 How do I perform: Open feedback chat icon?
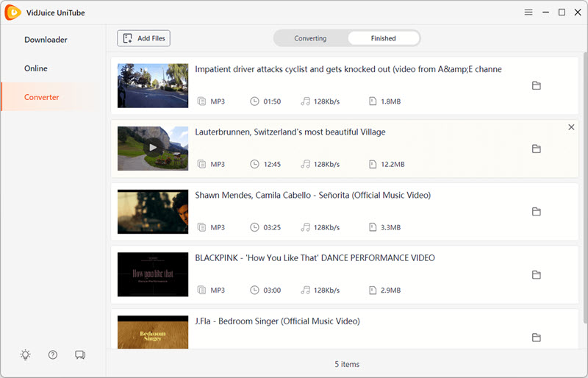coord(80,354)
